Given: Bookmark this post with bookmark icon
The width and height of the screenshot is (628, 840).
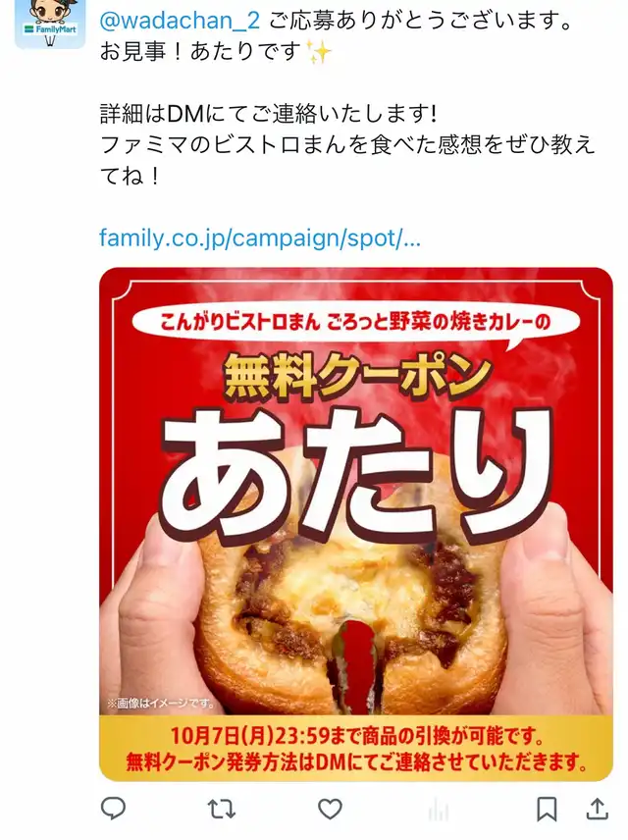Looking at the screenshot, I should coord(547,809).
